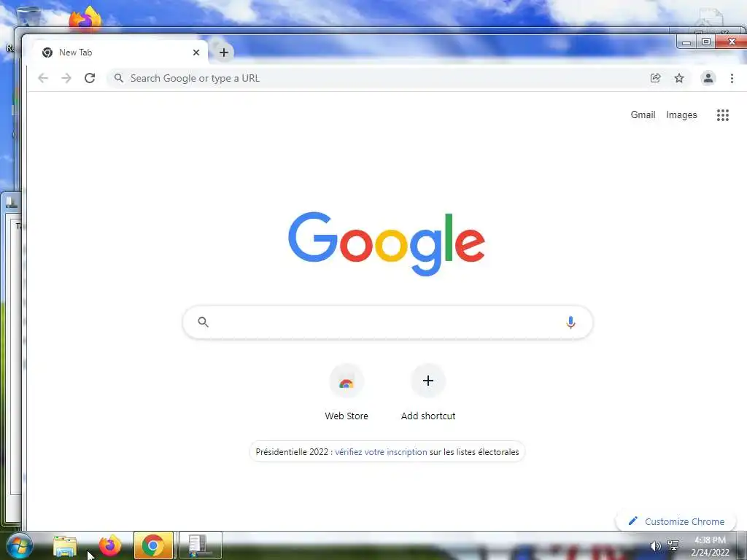Start voice search with microphone icon
This screenshot has height=560, width=747.
pos(570,322)
